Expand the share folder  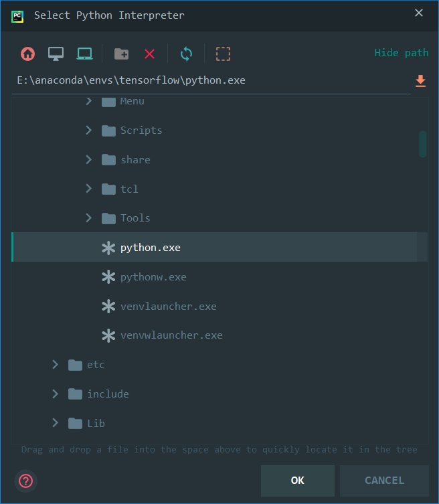(89, 159)
